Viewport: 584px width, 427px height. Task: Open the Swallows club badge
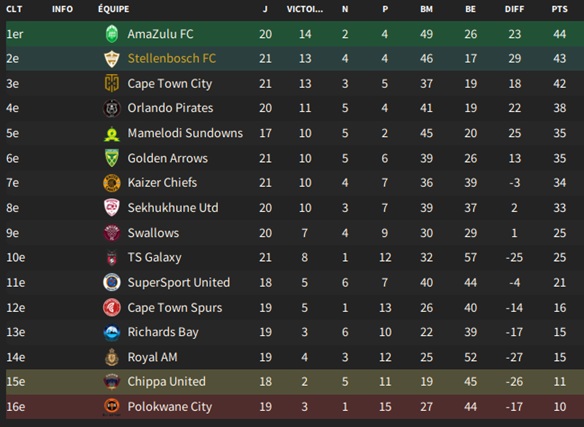point(112,233)
